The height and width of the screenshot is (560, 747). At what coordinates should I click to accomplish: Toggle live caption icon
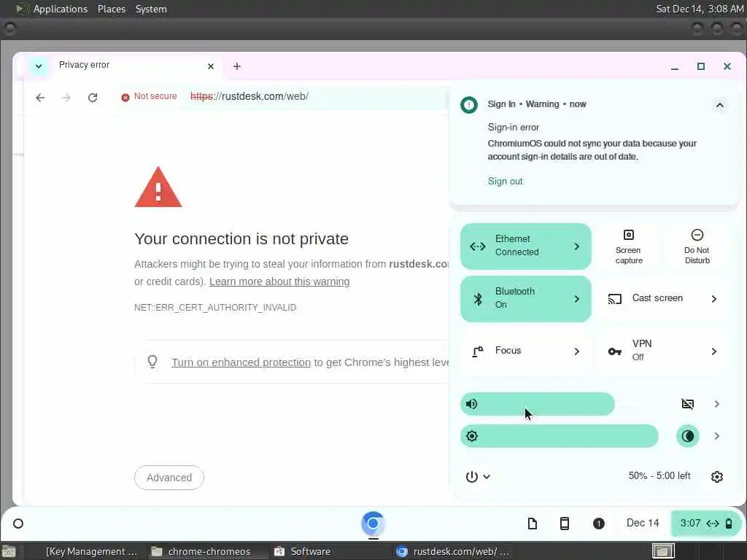click(x=687, y=404)
